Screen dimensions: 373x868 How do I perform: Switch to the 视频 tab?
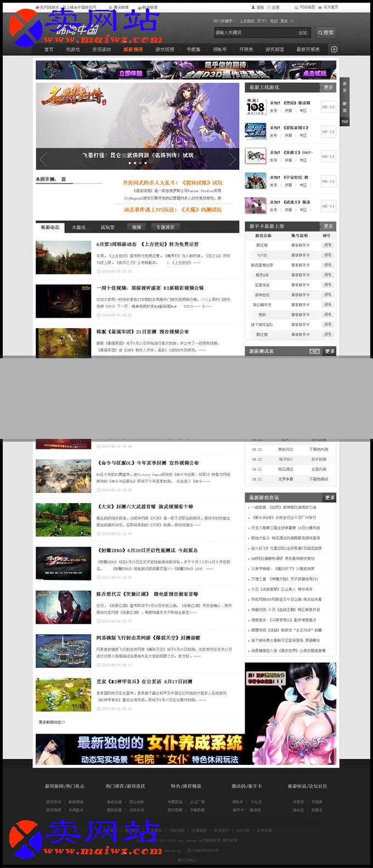(x=137, y=227)
